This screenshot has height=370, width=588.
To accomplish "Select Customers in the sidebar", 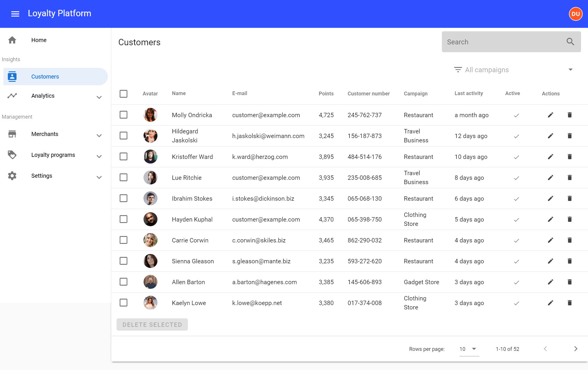I will (45, 77).
